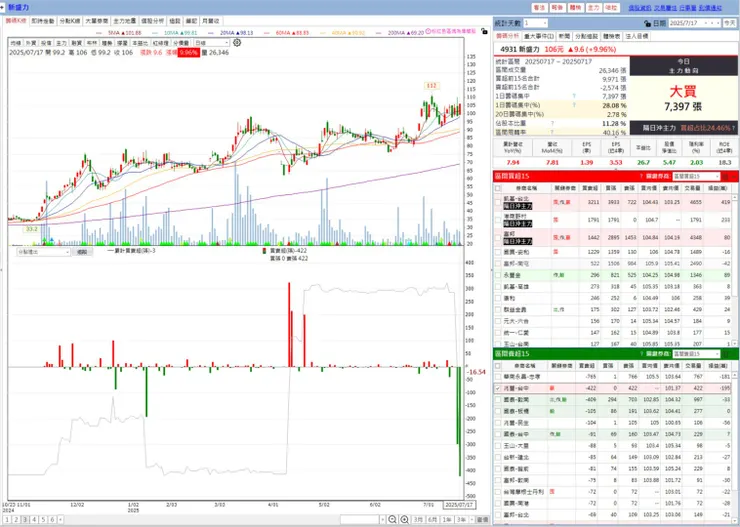Click pink info icon right of 200MA legend

(429, 32)
